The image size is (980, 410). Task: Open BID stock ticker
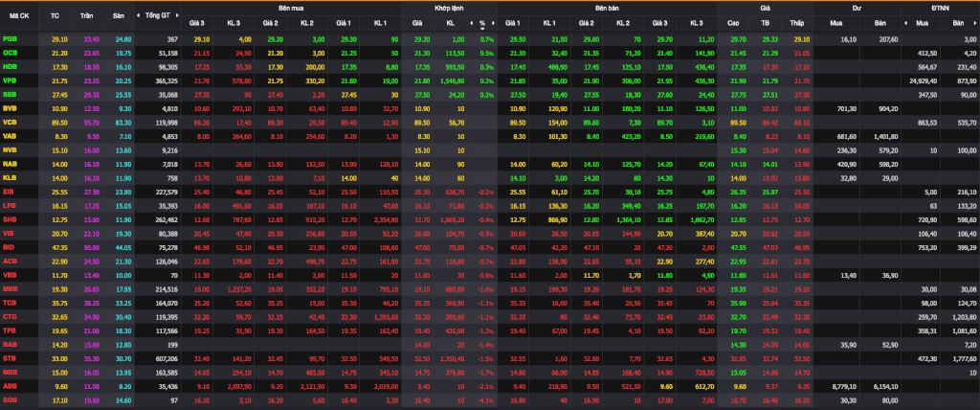[10, 247]
